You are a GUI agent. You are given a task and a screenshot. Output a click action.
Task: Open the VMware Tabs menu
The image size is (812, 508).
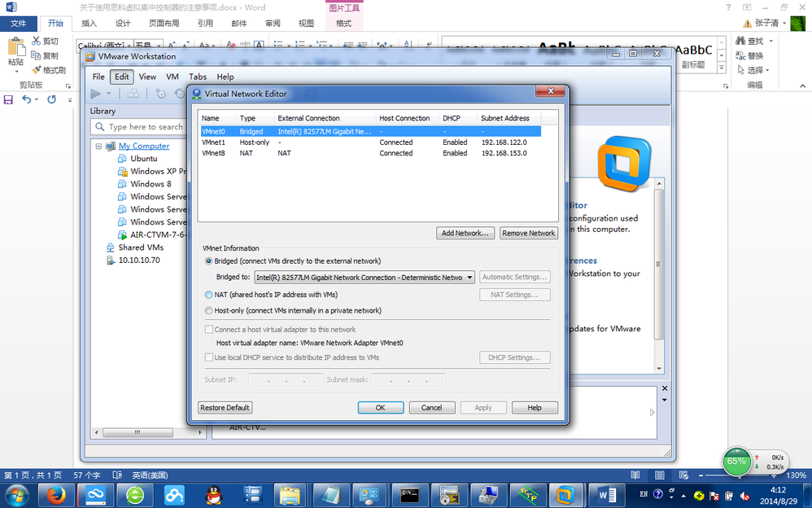coord(198,77)
